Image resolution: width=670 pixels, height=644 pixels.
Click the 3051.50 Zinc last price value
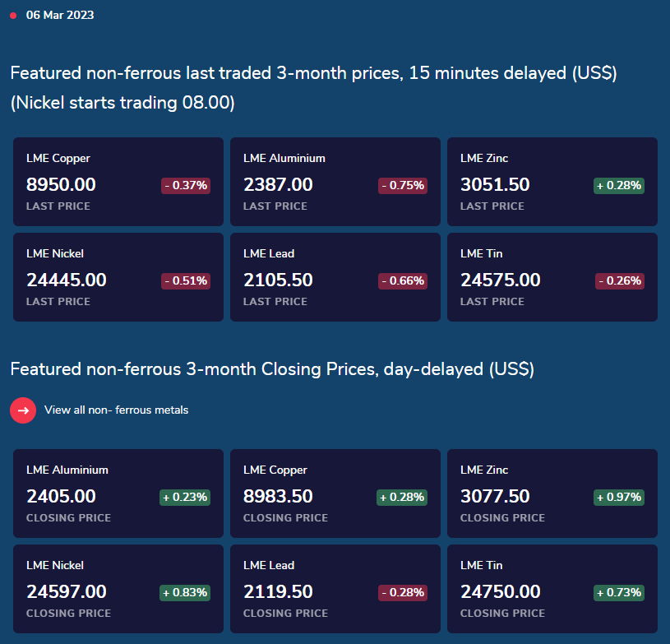[x=495, y=185]
